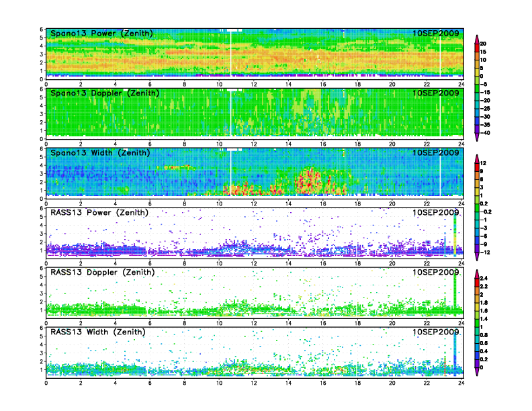Select the 10SEP2009 date in RASS13 Power panel
Viewport: 532px width, 411px height.
click(x=436, y=213)
